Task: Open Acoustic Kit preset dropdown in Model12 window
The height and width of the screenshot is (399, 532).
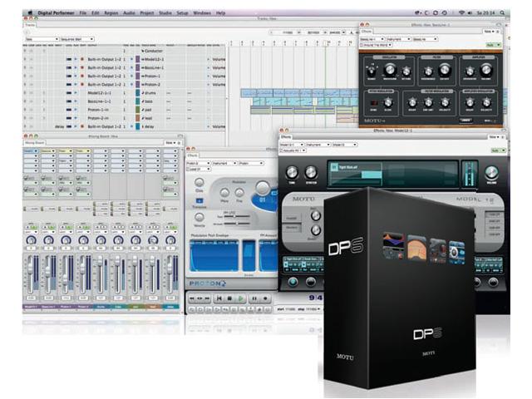Action: (x=293, y=150)
